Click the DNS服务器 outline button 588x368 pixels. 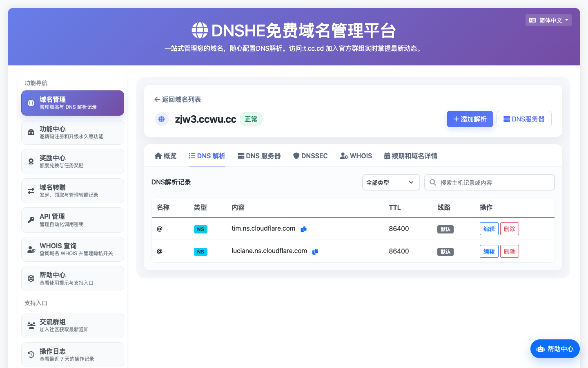524,119
